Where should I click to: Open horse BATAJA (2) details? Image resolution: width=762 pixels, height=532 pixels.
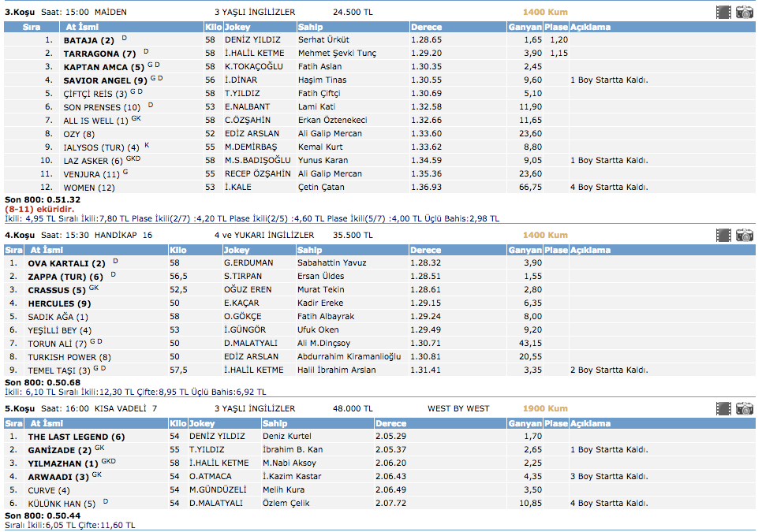click(x=88, y=39)
